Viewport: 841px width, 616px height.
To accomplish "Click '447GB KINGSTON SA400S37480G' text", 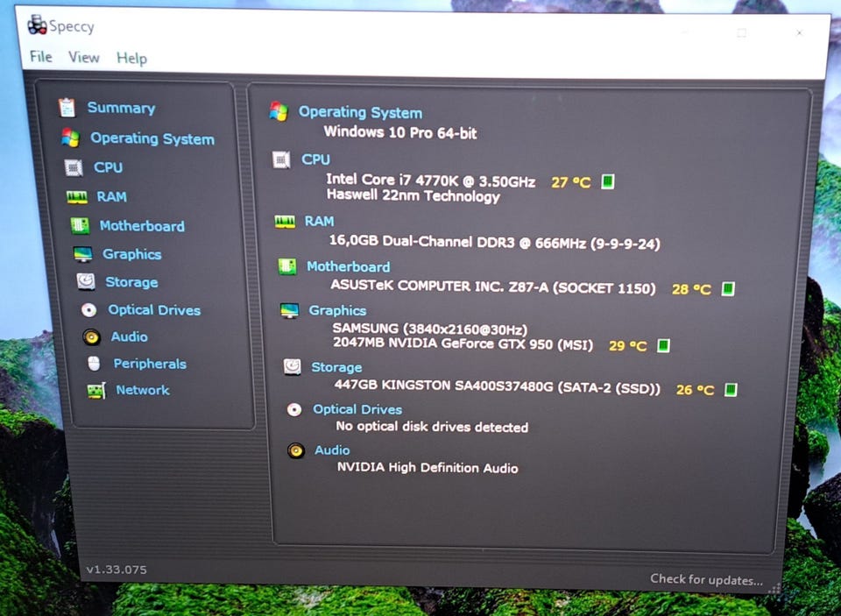I will coord(443,386).
